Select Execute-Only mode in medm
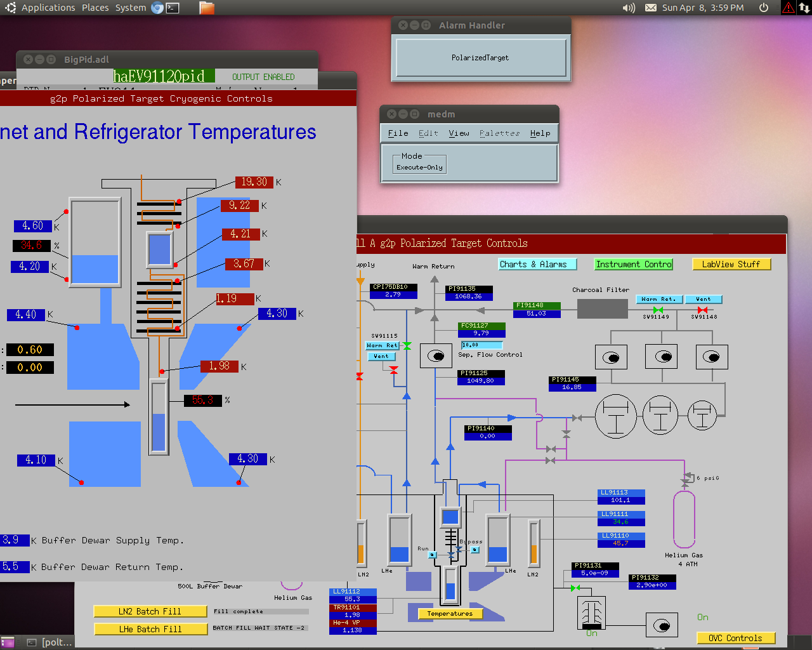Screen dimensions: 812x650 coord(420,167)
